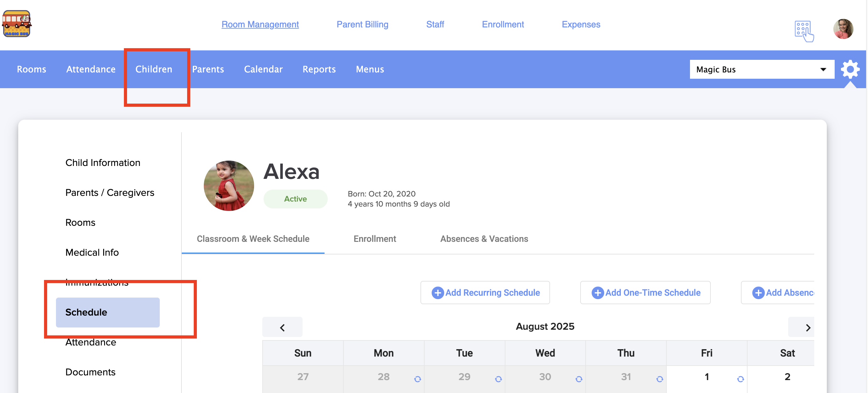Image resolution: width=868 pixels, height=393 pixels.
Task: Open Reports in the blue menu bar
Action: pyautogui.click(x=319, y=69)
